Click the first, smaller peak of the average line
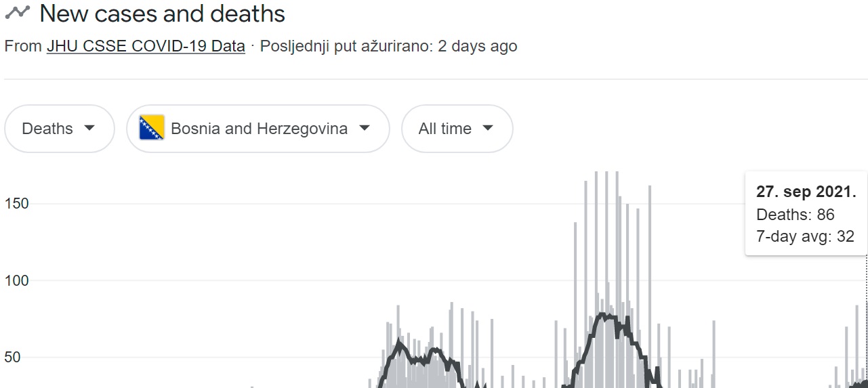This screenshot has width=868, height=388. click(x=398, y=343)
